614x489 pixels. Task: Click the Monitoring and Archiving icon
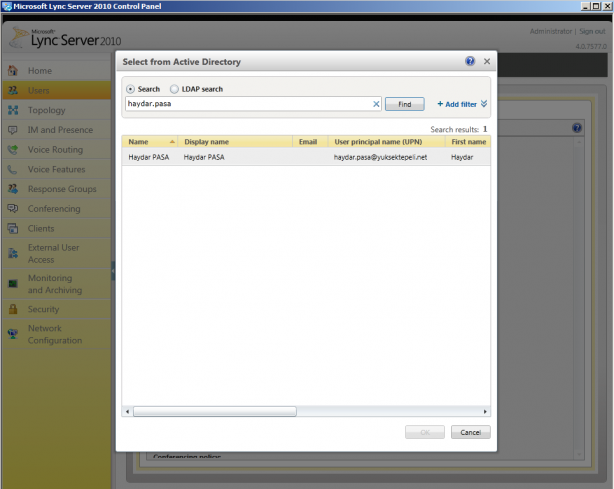coord(13,284)
